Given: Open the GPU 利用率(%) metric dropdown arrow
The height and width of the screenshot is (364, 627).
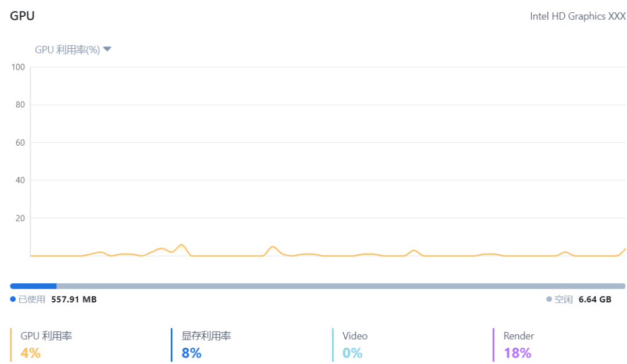Looking at the screenshot, I should click(107, 49).
